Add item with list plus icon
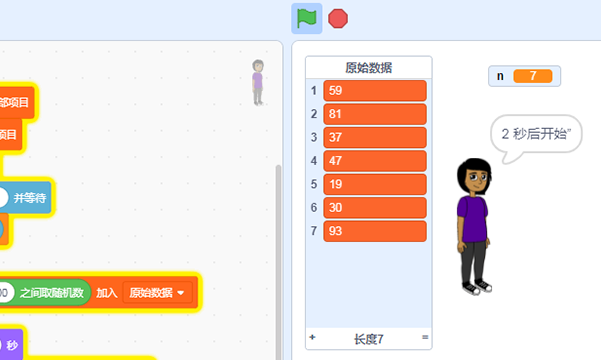 (x=312, y=337)
